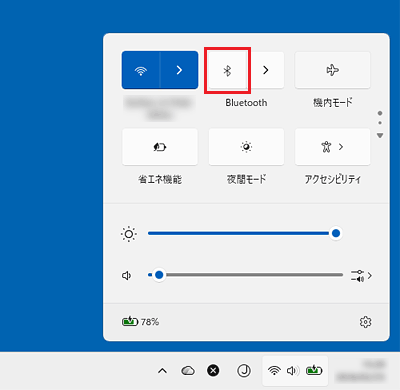Click 夜間モード label text
Image resolution: width=400 pixels, height=390 pixels.
(x=246, y=179)
